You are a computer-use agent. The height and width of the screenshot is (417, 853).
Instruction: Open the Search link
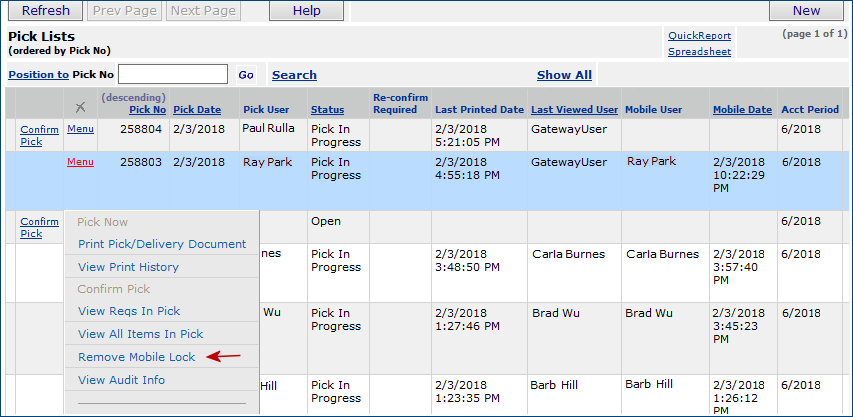294,75
